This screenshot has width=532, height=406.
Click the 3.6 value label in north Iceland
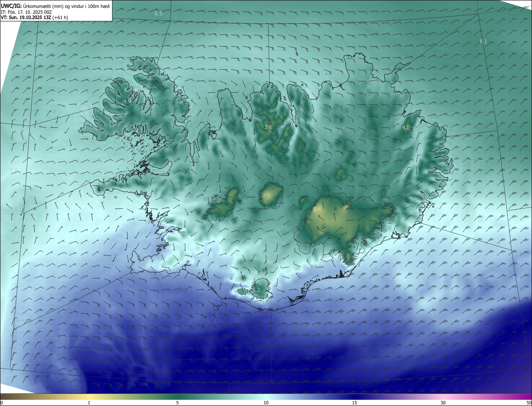[268, 127]
